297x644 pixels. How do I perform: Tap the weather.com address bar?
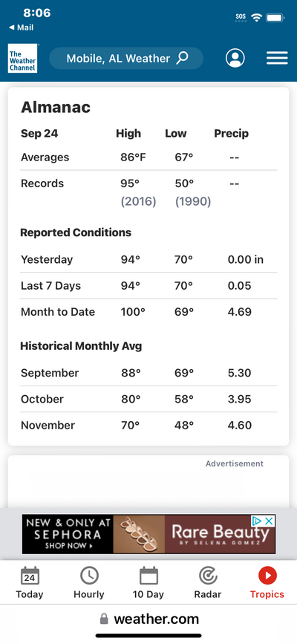148,619
